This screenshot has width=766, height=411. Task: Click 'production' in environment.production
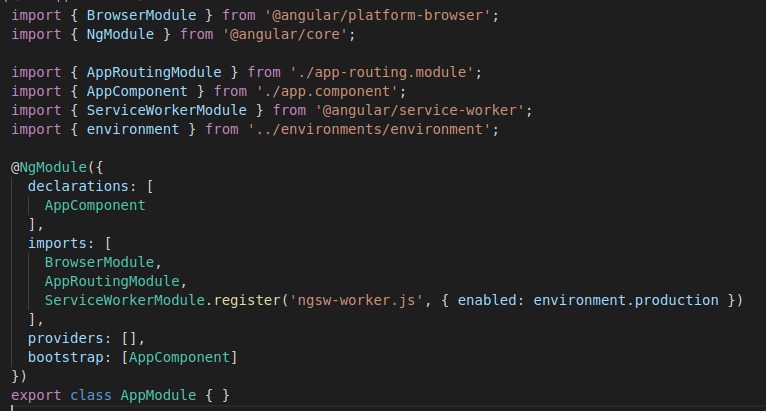tap(677, 300)
